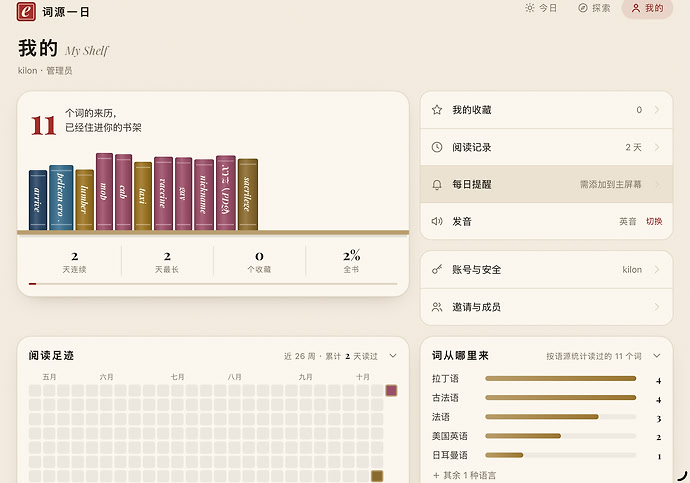The width and height of the screenshot is (690, 483).
Task: Click the people icon for 邀请与成员
Action: click(437, 307)
